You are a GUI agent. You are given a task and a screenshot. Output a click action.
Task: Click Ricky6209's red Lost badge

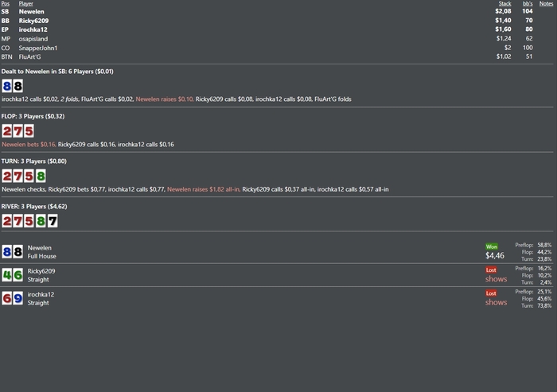point(491,270)
